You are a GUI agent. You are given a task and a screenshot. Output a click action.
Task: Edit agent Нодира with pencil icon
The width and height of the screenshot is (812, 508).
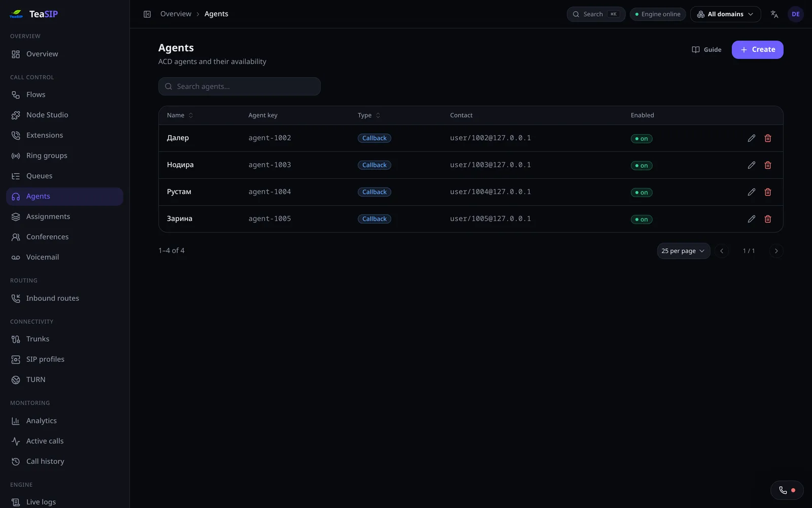pos(752,165)
